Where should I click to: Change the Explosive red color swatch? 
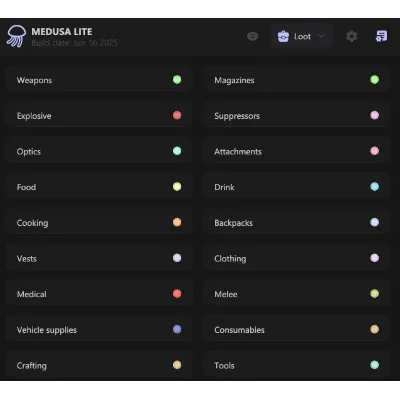point(177,115)
